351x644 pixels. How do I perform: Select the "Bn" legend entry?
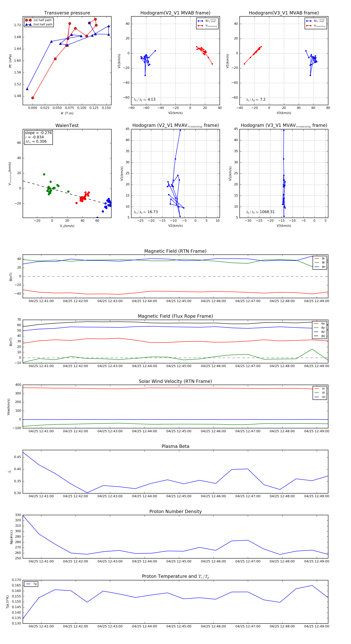click(x=320, y=267)
